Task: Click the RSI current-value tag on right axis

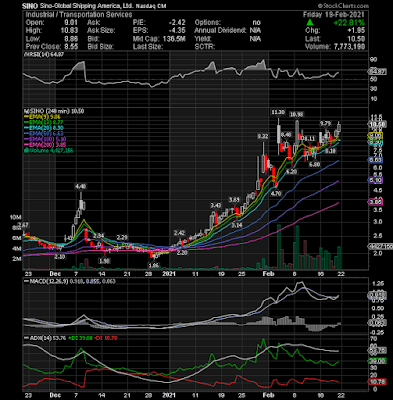Action: click(377, 71)
